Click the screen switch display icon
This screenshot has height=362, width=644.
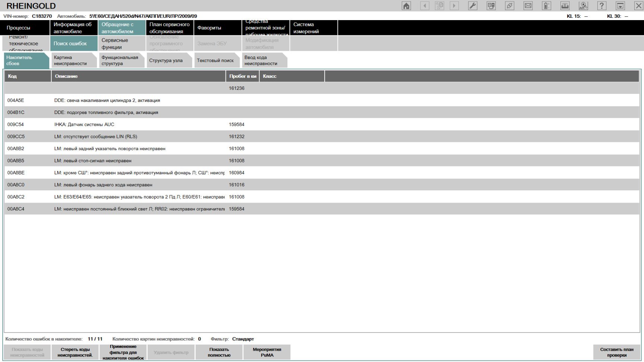491,6
